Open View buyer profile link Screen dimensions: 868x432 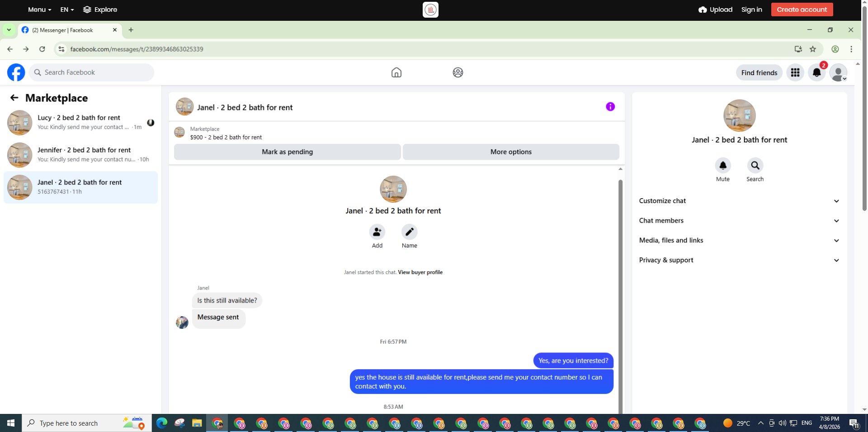tap(420, 272)
